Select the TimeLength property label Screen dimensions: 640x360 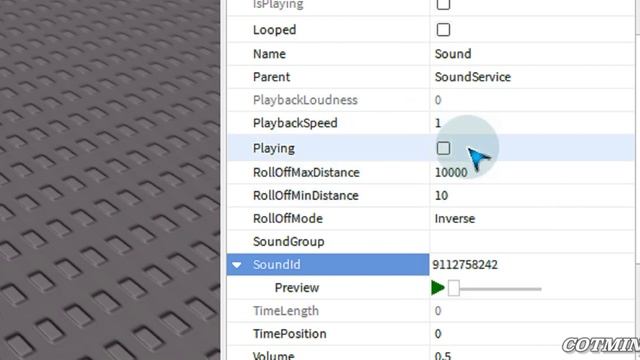(286, 311)
